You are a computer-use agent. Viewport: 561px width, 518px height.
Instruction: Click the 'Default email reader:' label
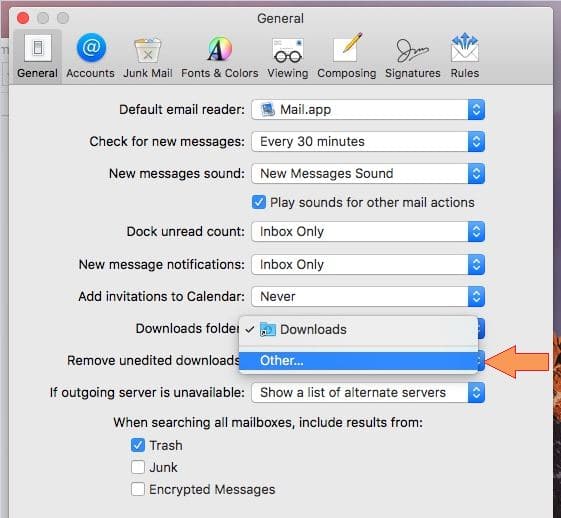182,109
